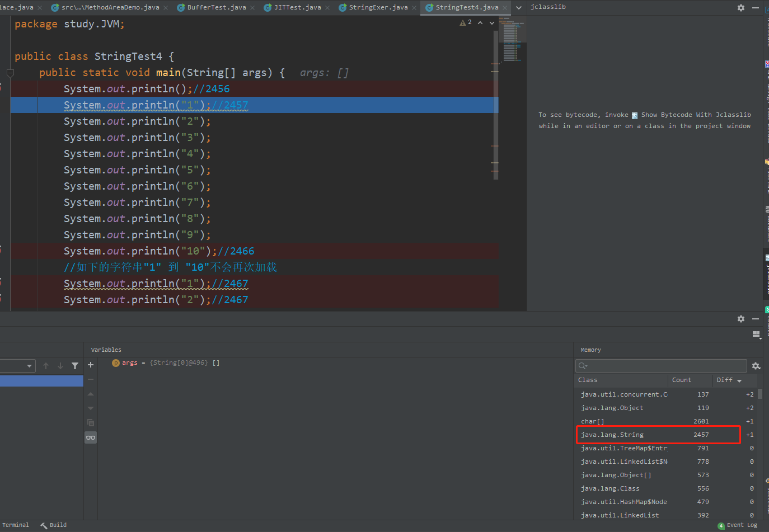This screenshot has width=769, height=532.
Task: Click the package study.JVM line
Action: click(x=69, y=24)
